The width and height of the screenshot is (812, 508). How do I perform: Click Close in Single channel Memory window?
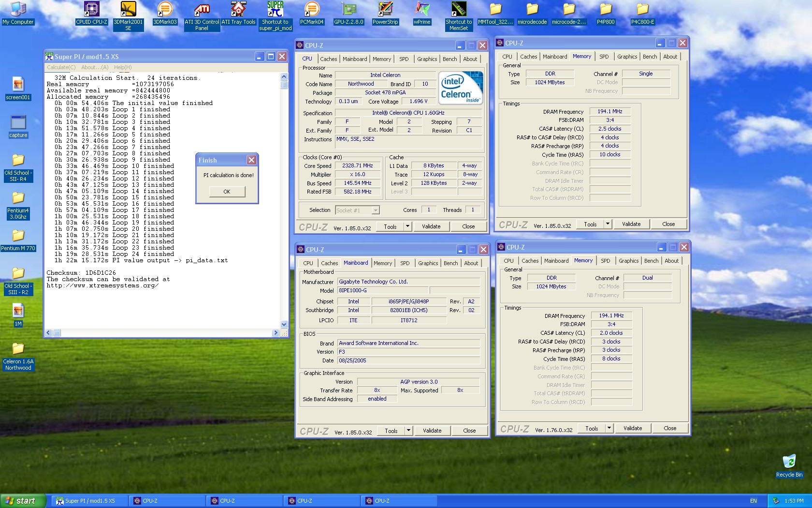668,224
